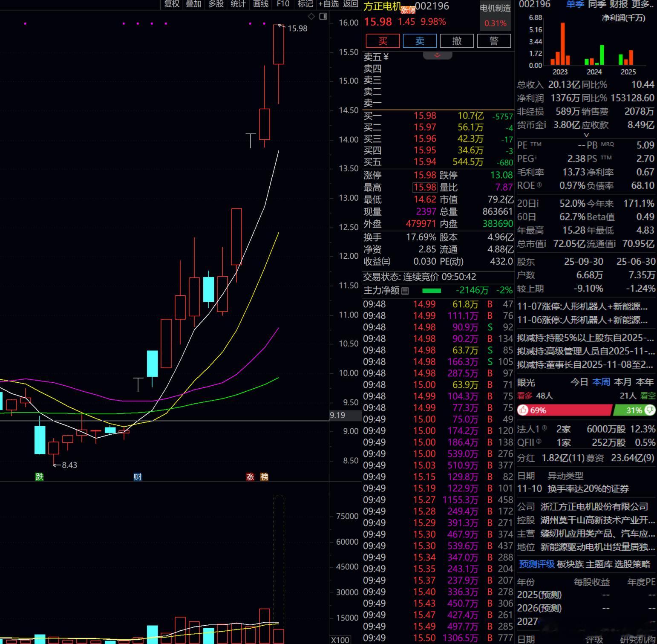Click the green 跌 event marker
657x644 pixels.
click(x=39, y=477)
